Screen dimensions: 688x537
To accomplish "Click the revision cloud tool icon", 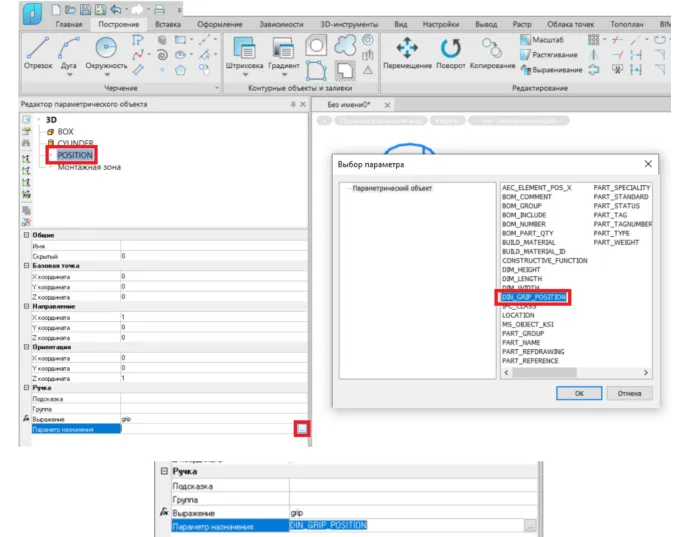I will (x=345, y=45).
